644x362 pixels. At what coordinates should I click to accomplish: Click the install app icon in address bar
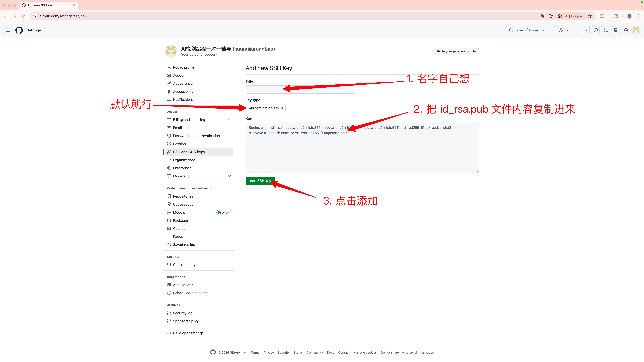tap(551, 16)
